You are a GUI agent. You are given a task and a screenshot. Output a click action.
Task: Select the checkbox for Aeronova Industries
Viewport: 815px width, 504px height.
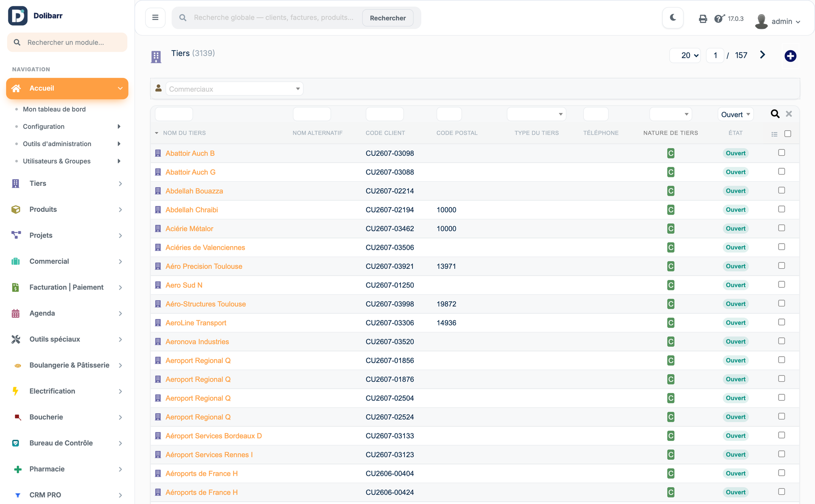[x=781, y=341]
